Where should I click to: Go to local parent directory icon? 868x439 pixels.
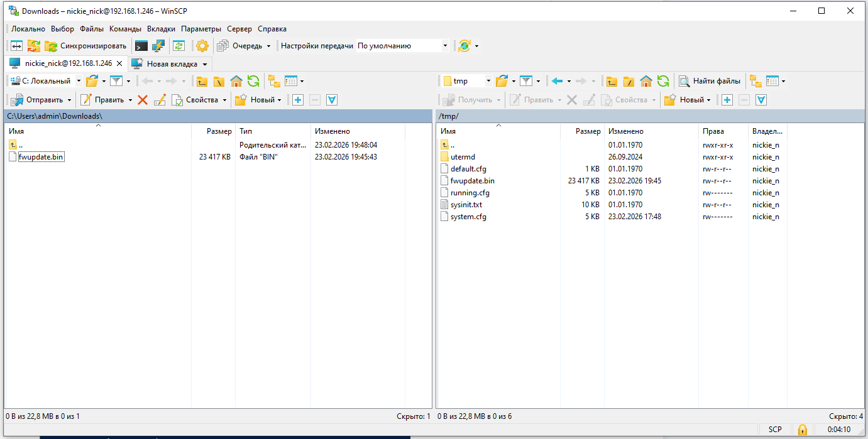(x=202, y=81)
